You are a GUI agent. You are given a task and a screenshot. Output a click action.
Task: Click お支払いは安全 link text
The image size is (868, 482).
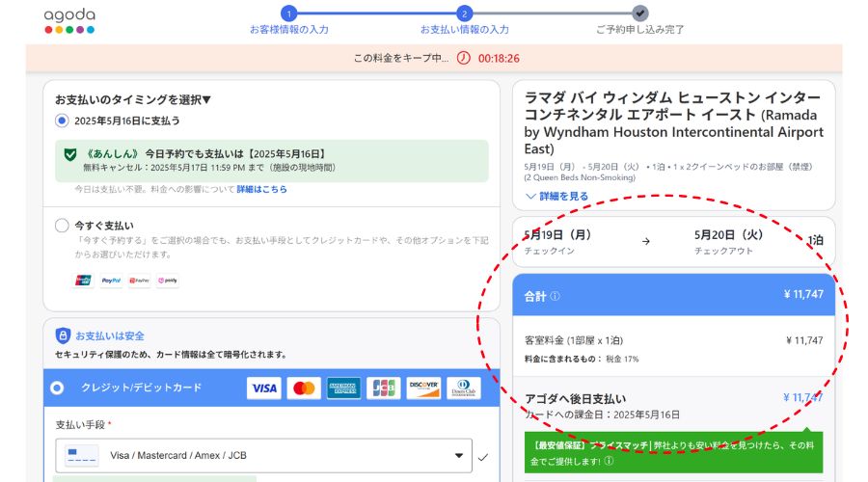[x=110, y=335]
